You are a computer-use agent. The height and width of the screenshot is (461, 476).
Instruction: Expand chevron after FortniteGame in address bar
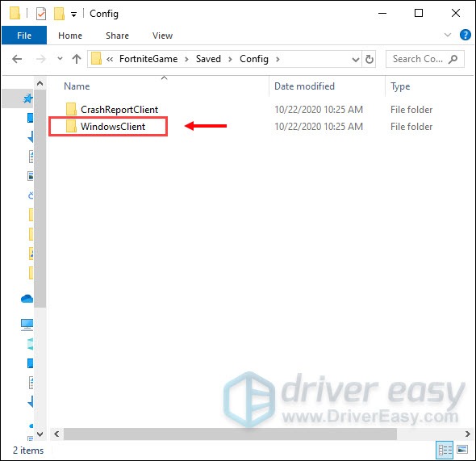click(x=186, y=59)
